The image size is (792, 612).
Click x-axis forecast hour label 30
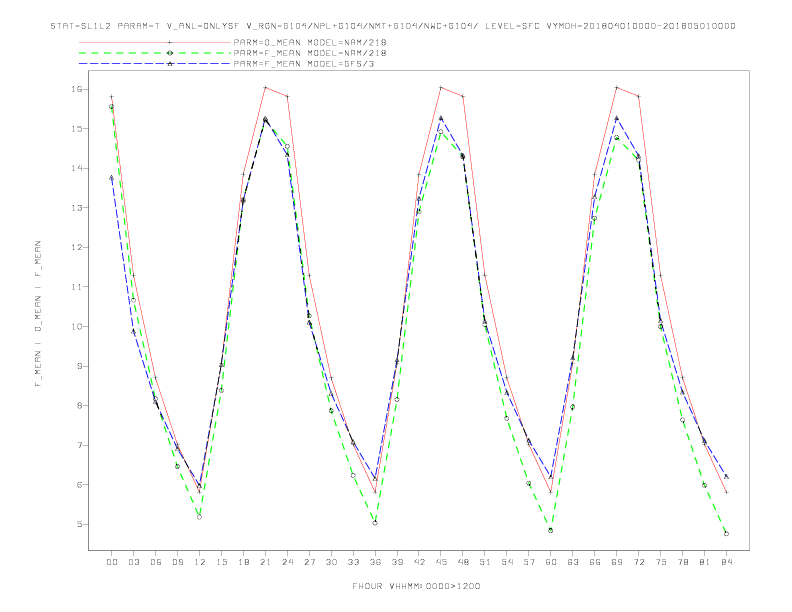pos(331,562)
